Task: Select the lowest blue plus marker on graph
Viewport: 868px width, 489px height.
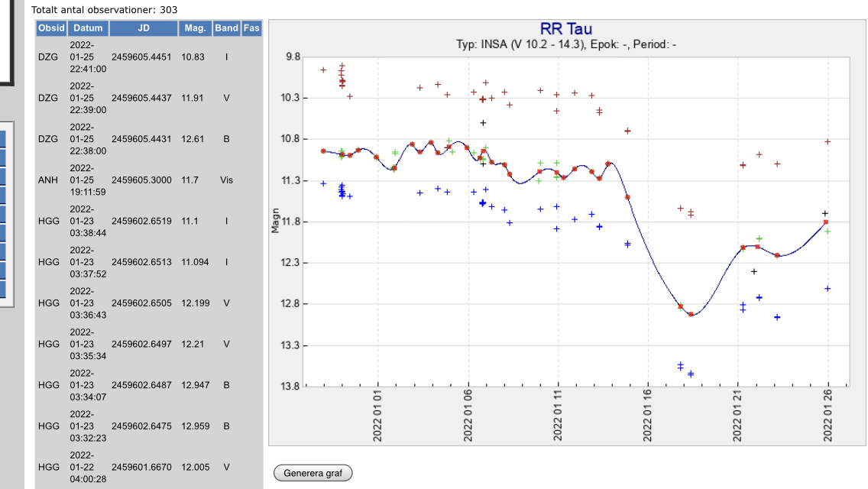Action: tap(691, 374)
